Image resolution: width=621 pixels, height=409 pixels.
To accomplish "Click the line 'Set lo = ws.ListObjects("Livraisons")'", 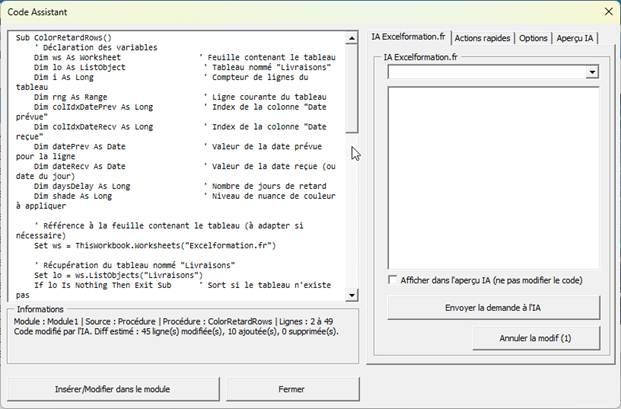I will 118,275.
